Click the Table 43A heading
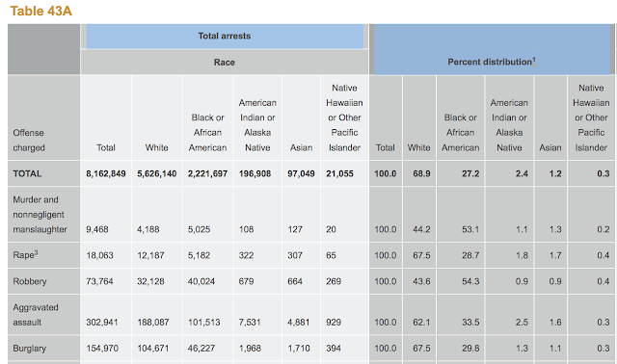 click(x=40, y=11)
